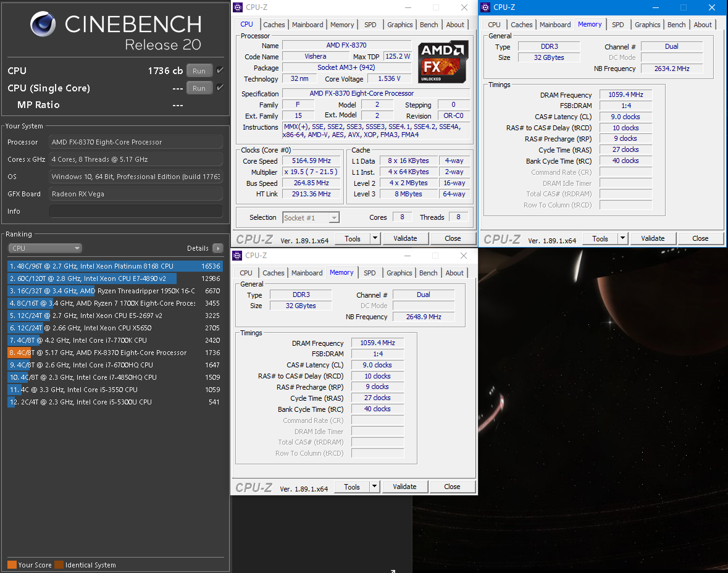This screenshot has width=728, height=573.
Task: Select the Xeon CPU E7-4890 v2 ranking row
Action: (115, 278)
